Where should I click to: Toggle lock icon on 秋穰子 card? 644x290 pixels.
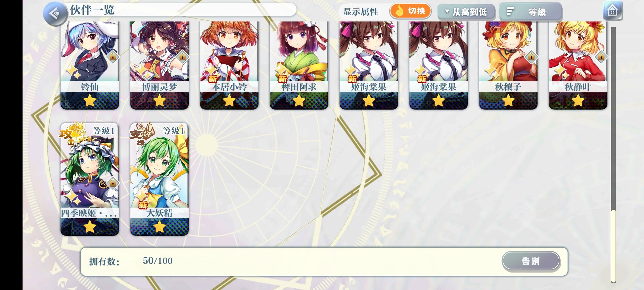[531, 57]
